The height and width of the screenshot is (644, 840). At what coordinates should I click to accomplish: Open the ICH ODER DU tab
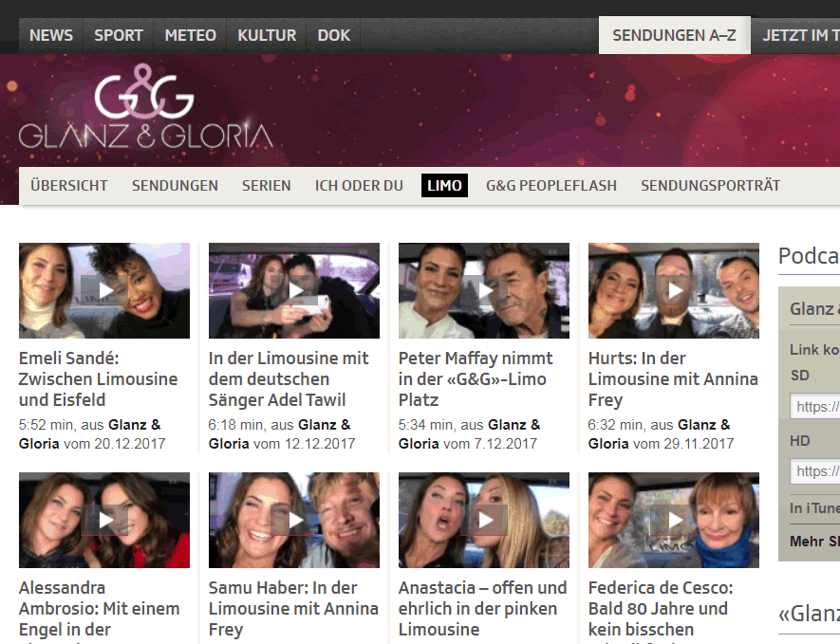359,186
